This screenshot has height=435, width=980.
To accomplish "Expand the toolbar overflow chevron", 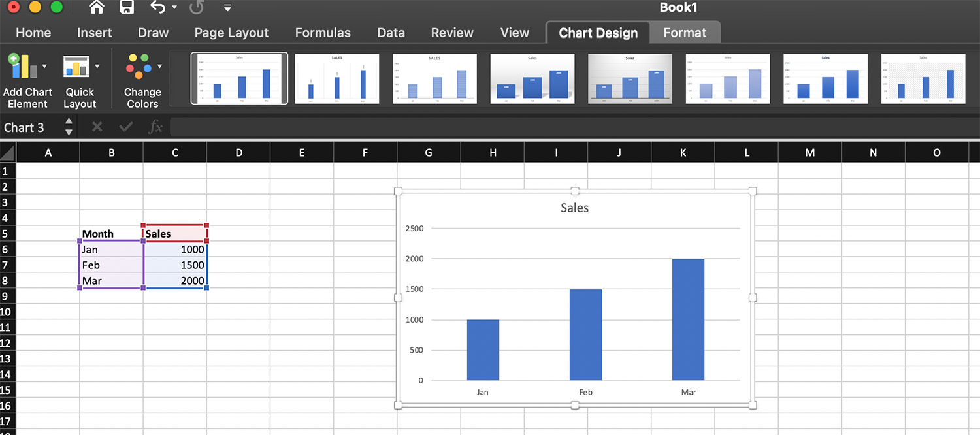I will tap(227, 8).
